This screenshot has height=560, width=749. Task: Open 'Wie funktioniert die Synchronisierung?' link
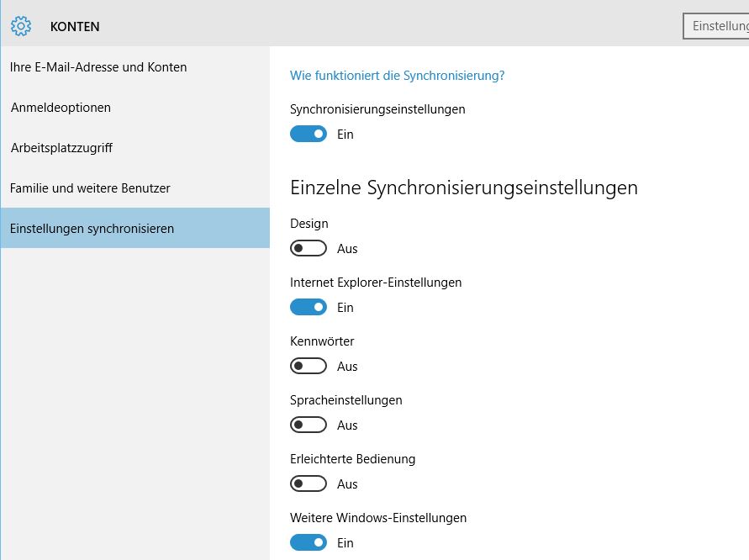coord(397,76)
